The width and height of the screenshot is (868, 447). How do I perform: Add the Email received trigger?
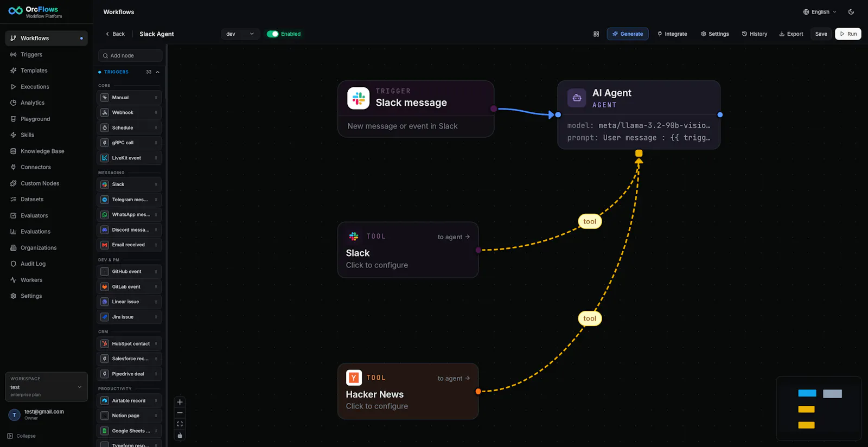129,245
